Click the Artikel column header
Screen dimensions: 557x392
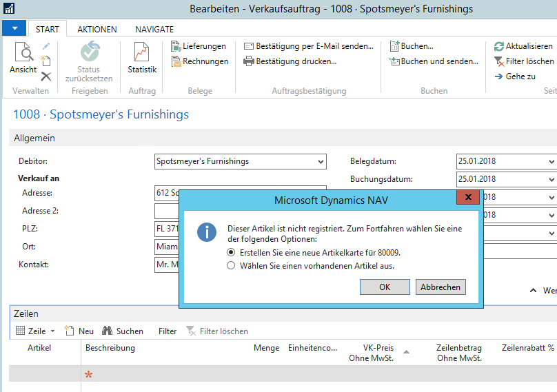[39, 348]
